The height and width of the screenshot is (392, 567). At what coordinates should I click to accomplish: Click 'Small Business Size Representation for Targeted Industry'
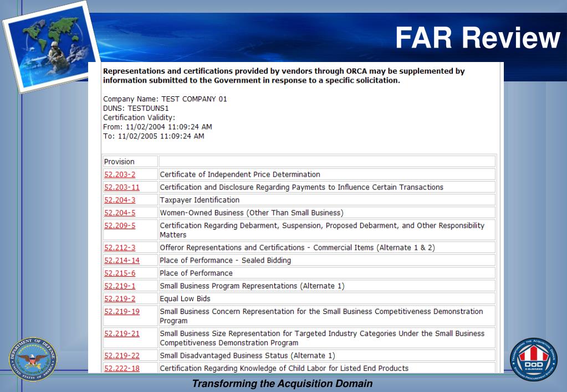click(x=322, y=338)
